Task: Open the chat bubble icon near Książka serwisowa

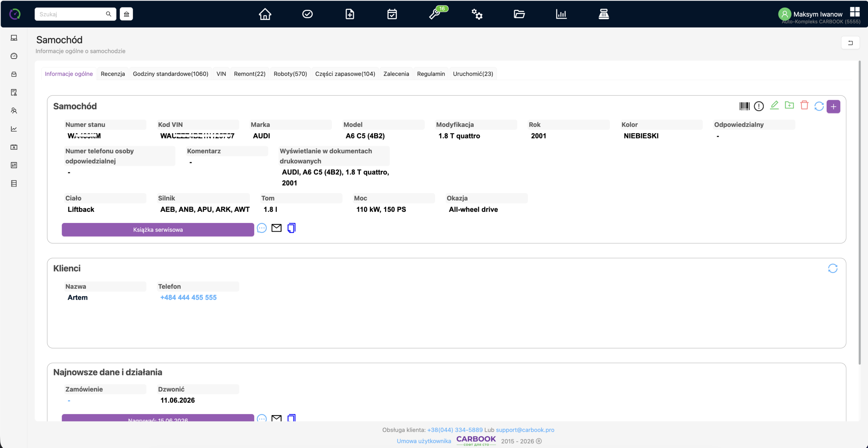Action: (262, 228)
